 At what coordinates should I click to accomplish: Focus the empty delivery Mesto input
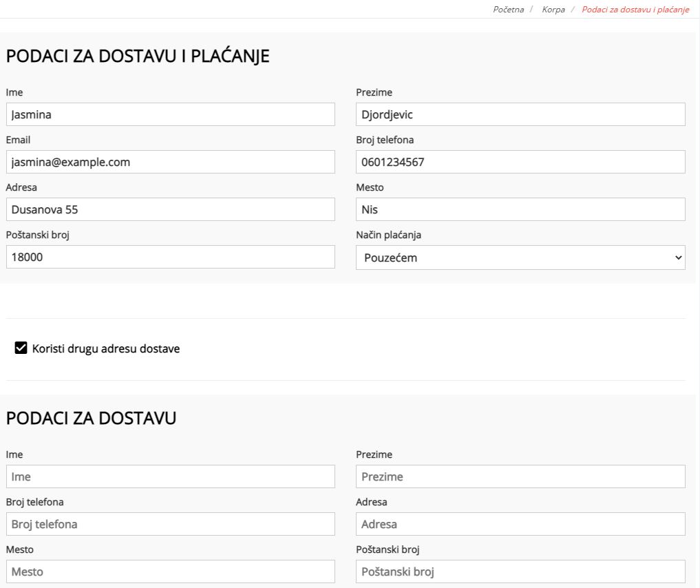click(x=170, y=571)
